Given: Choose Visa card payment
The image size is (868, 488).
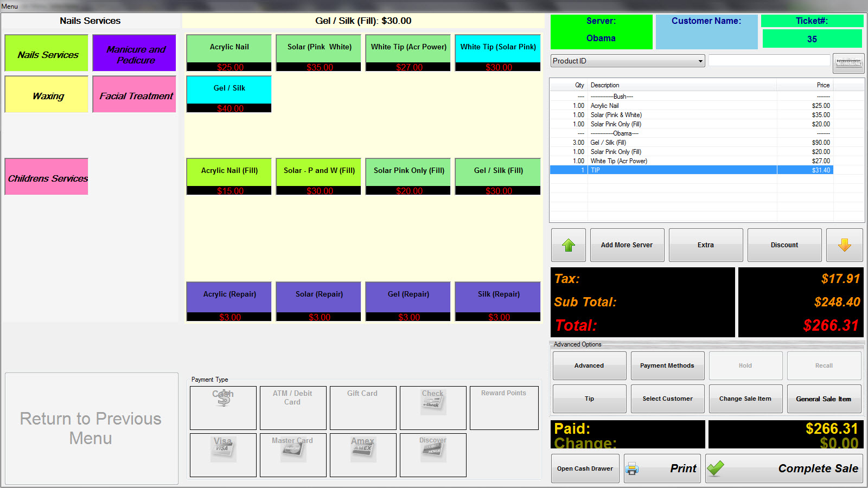Looking at the screenshot, I should coord(223,455).
